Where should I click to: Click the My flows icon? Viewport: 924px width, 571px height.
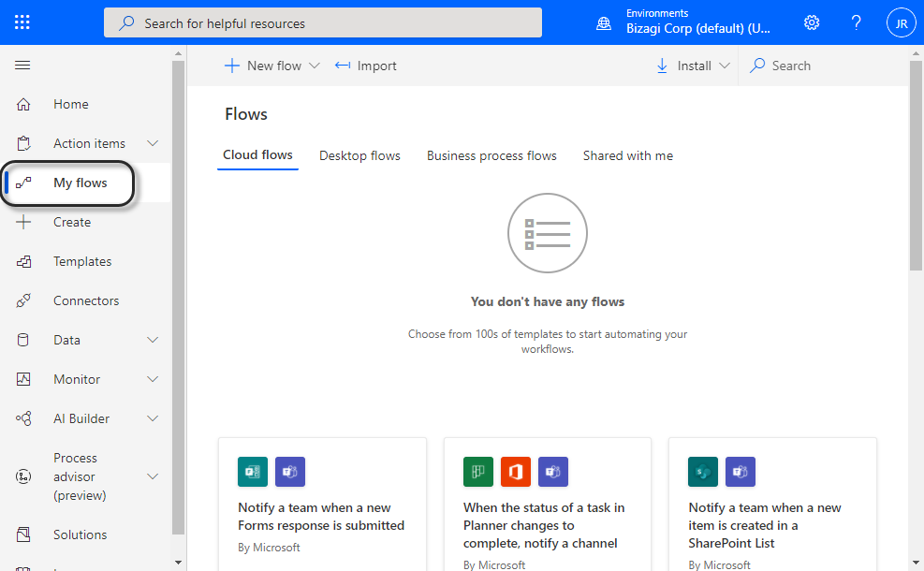(x=23, y=183)
